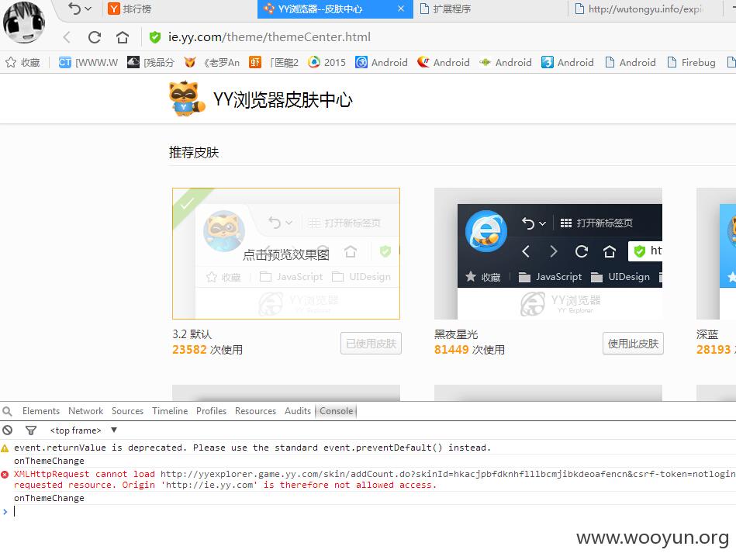Click the devtools search magnifier icon

coord(8,412)
